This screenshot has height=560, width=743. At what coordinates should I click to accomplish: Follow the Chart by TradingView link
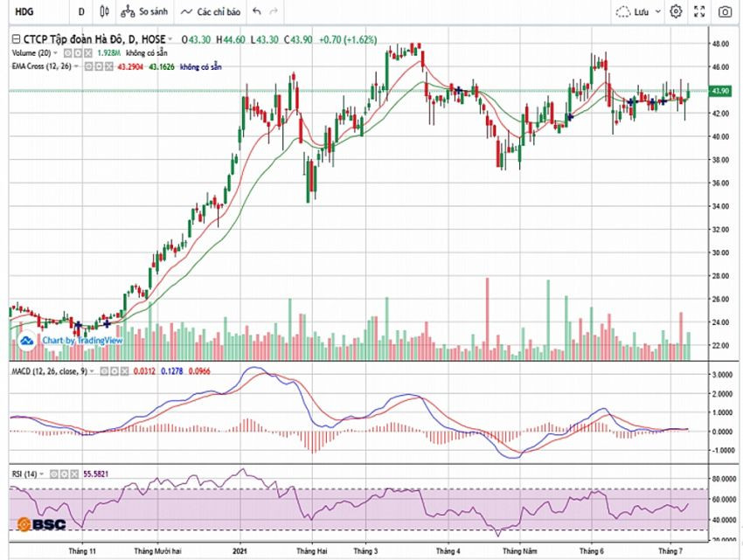coord(82,340)
